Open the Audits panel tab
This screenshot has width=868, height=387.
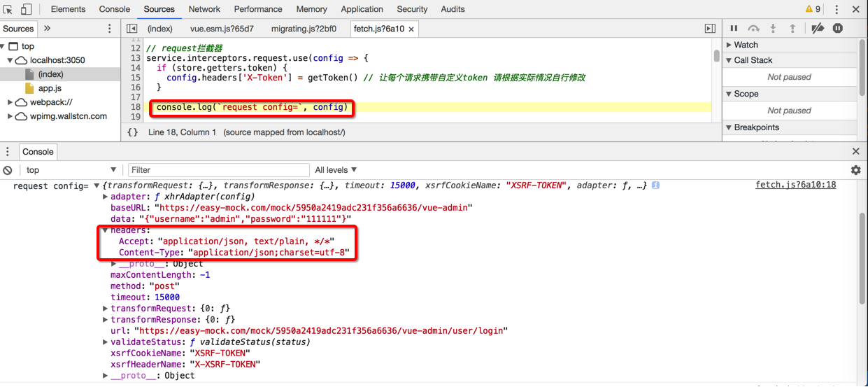coord(453,9)
